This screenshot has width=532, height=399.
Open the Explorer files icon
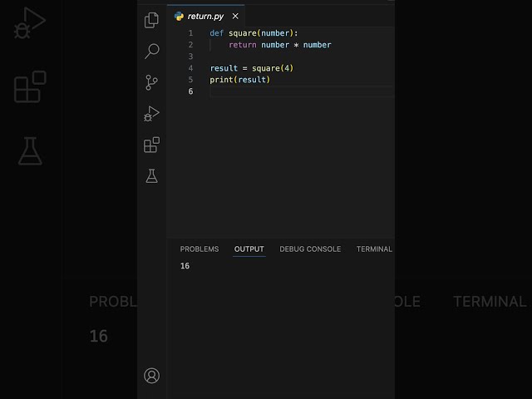[x=151, y=20]
